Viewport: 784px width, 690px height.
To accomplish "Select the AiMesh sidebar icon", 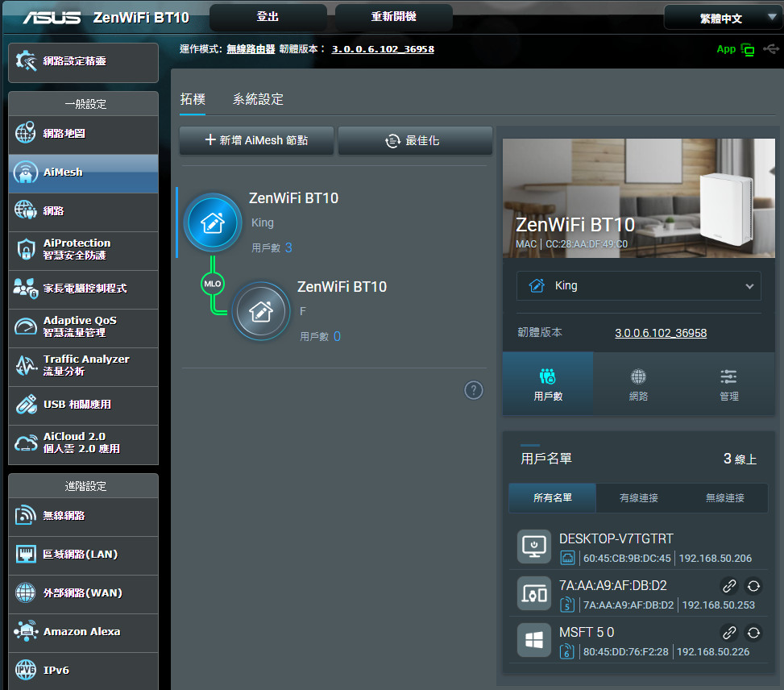I will click(26, 172).
